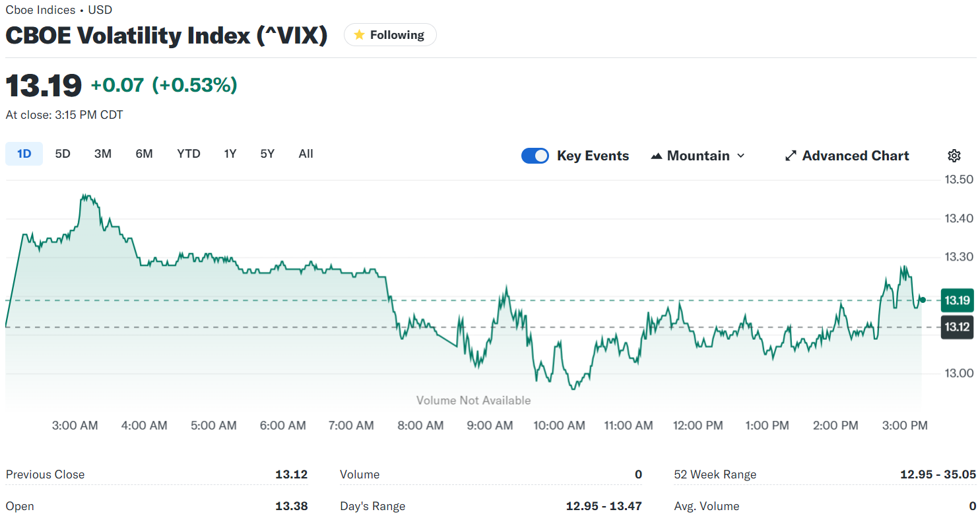The image size is (980, 520).
Task: Open the Advanced Chart link
Action: point(847,156)
